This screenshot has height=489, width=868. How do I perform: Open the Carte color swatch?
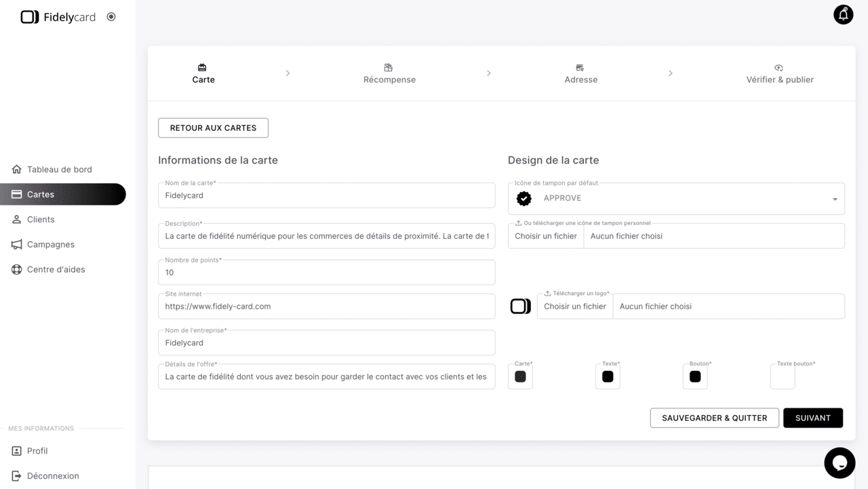[520, 376]
